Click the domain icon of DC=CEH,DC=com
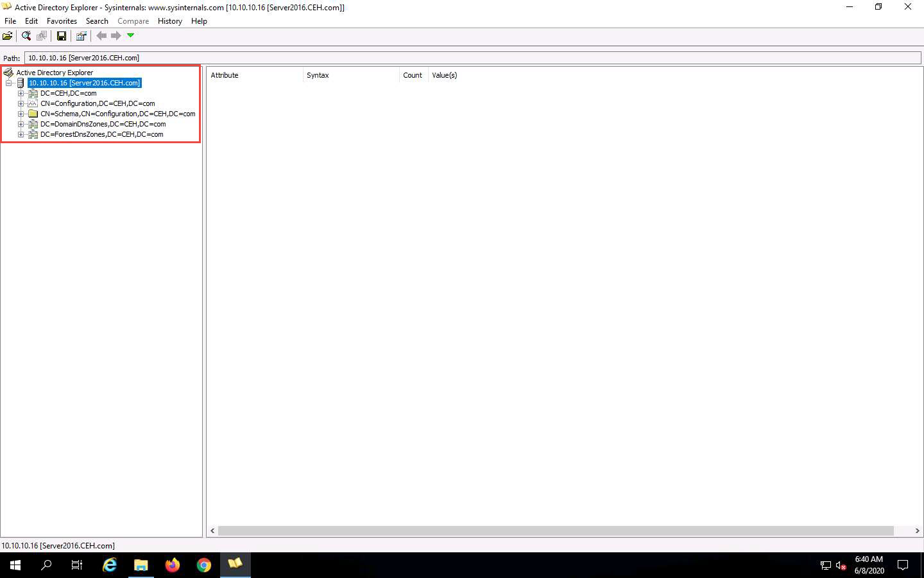Screen dimensions: 924x578 [x=33, y=93]
